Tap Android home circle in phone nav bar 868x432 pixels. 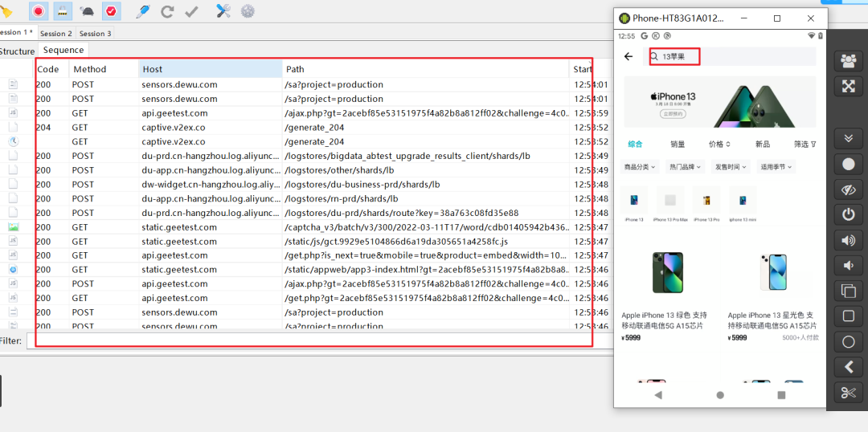[x=719, y=395]
